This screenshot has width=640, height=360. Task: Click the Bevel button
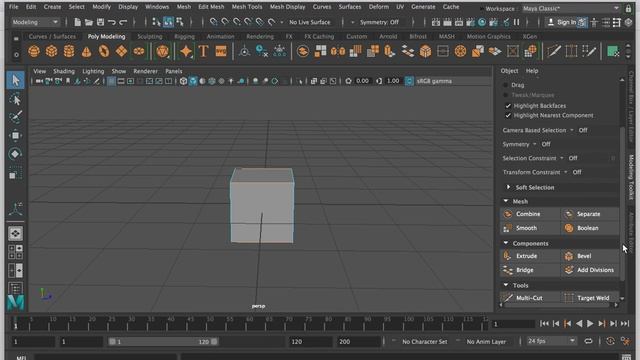(590, 256)
